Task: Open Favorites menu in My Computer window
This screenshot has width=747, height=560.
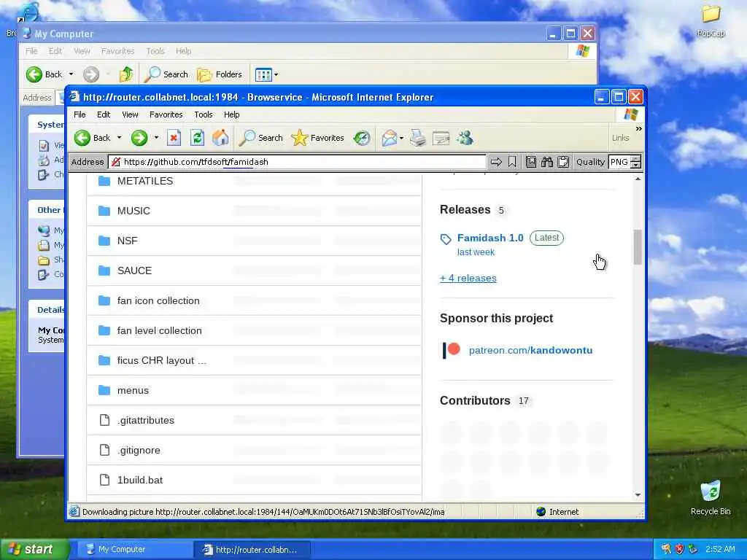Action: pos(117,51)
